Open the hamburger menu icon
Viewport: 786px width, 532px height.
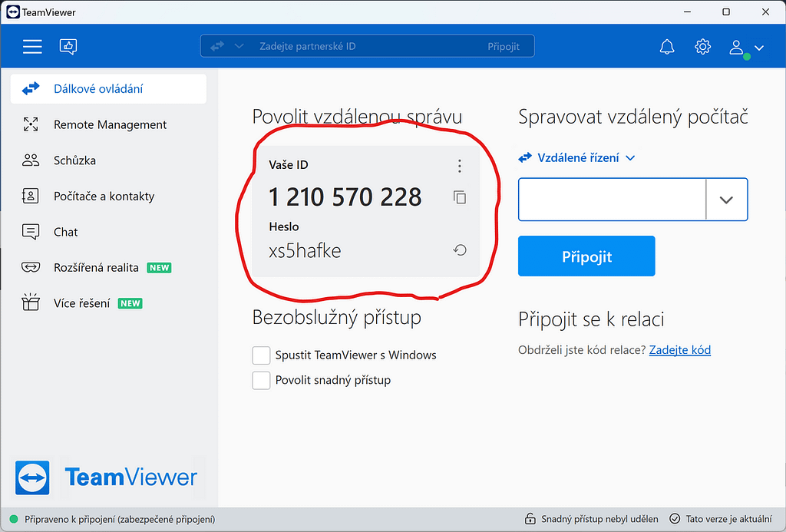[32, 47]
